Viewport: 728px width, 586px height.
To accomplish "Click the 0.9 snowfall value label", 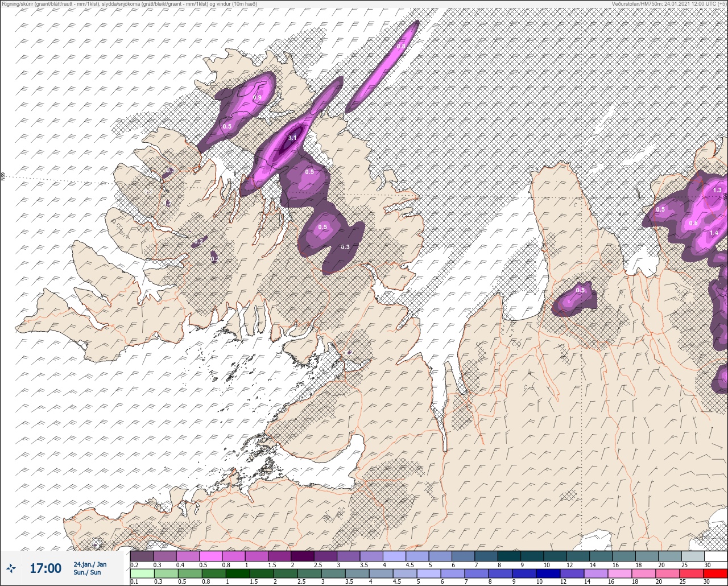I will tap(257, 98).
